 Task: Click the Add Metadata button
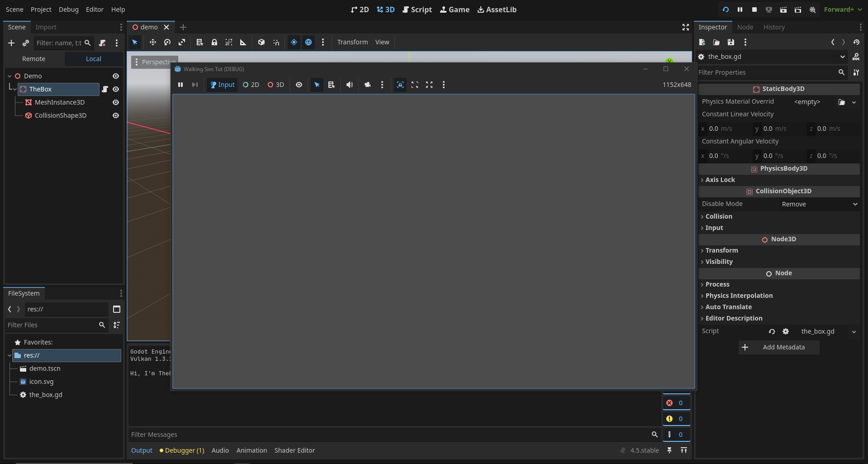click(x=779, y=347)
